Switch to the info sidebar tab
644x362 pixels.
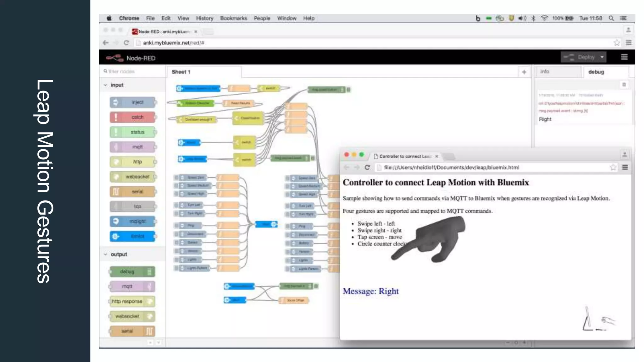(545, 72)
